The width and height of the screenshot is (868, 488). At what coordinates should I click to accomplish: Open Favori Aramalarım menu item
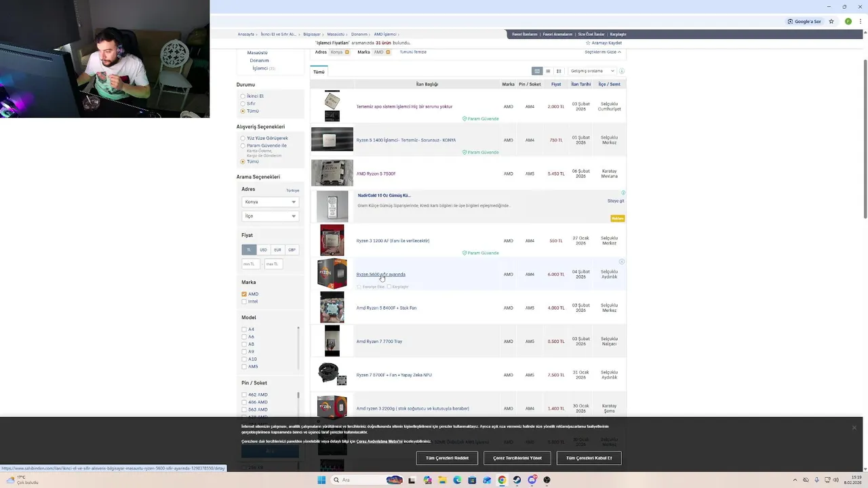(x=558, y=34)
